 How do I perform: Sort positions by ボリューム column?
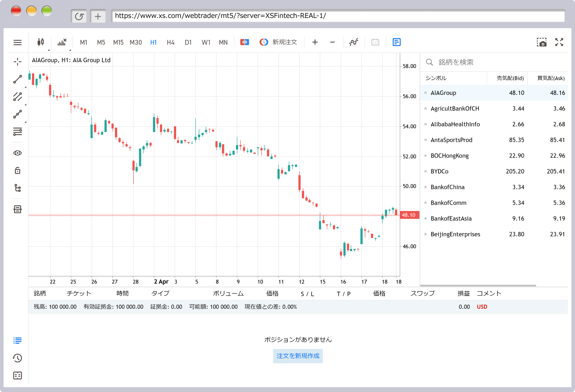228,294
